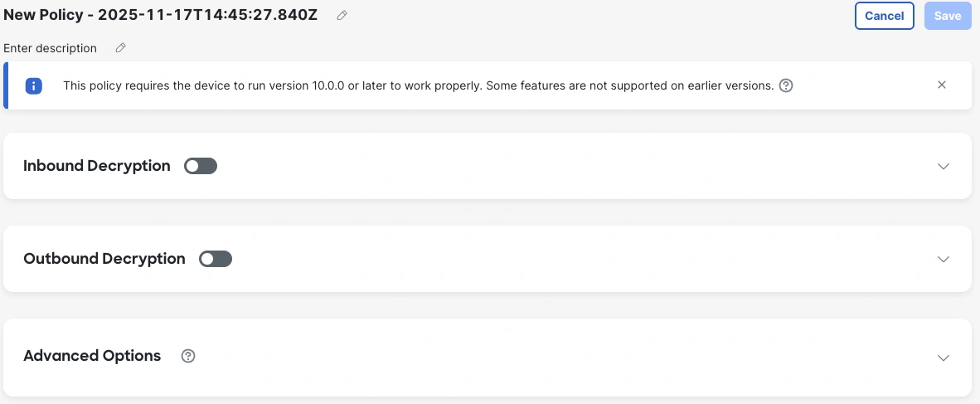Click the pencil icon next to Enter description
Image resolution: width=980 pixels, height=404 pixels.
120,48
